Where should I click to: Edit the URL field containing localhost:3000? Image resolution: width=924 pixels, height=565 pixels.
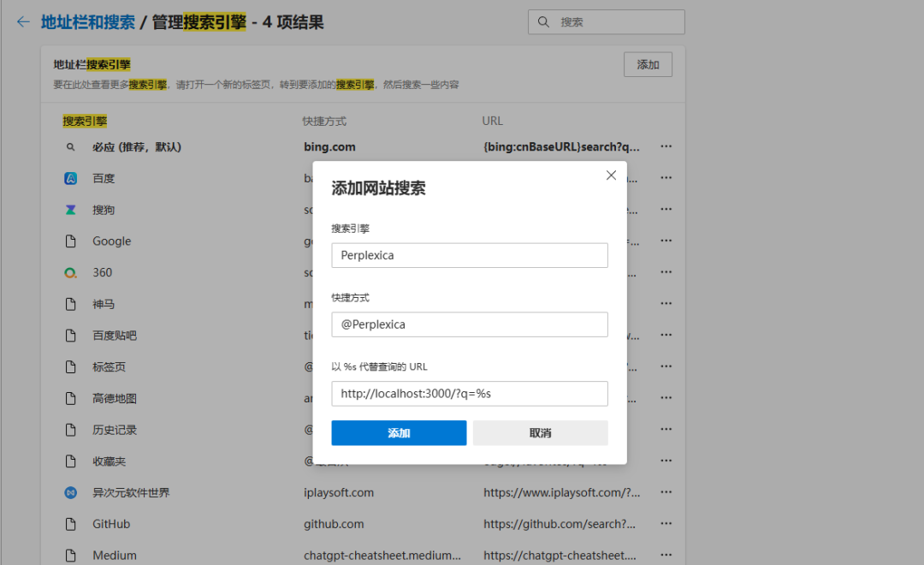click(x=470, y=394)
